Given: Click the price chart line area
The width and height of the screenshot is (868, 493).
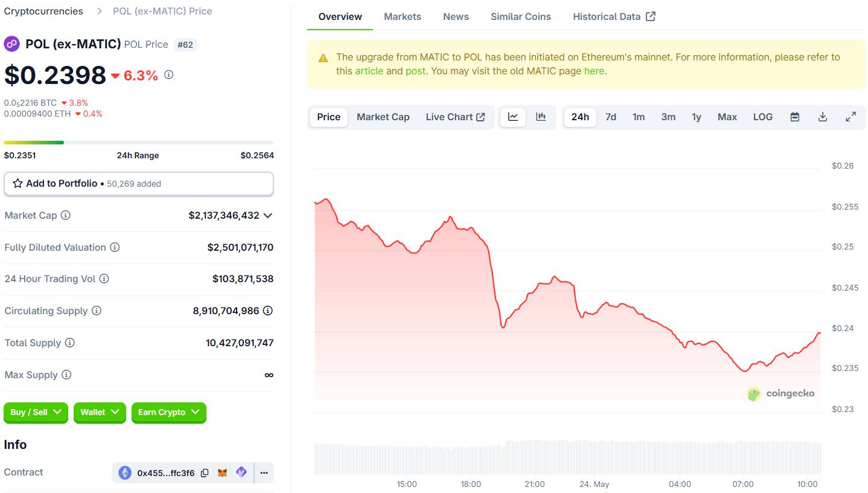Looking at the screenshot, I should (x=567, y=290).
